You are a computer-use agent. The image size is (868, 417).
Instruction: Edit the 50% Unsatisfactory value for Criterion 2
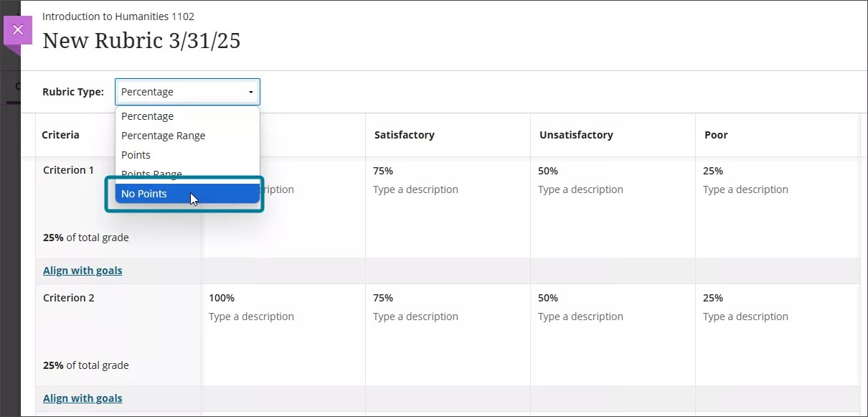coord(547,297)
